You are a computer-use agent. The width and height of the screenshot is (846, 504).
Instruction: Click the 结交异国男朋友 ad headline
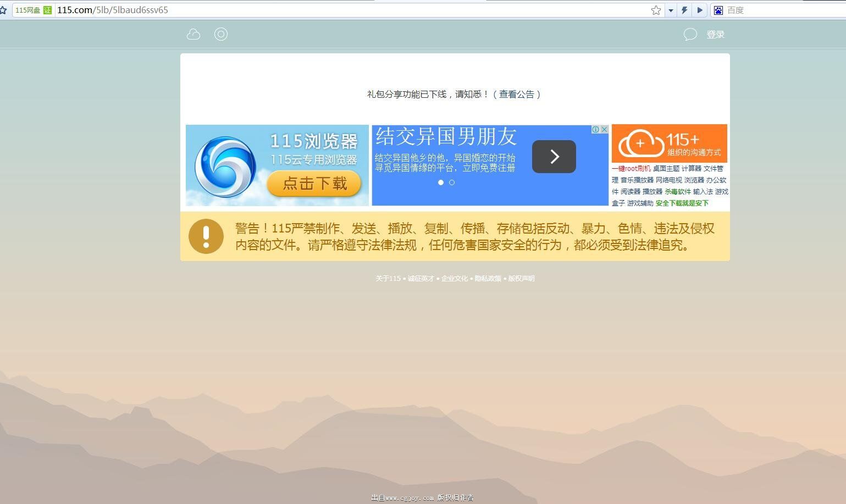(x=446, y=136)
